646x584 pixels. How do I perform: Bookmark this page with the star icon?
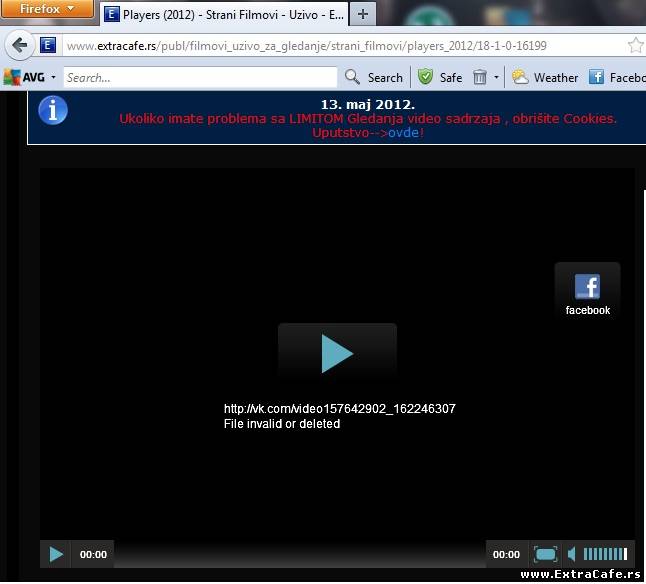(635, 46)
